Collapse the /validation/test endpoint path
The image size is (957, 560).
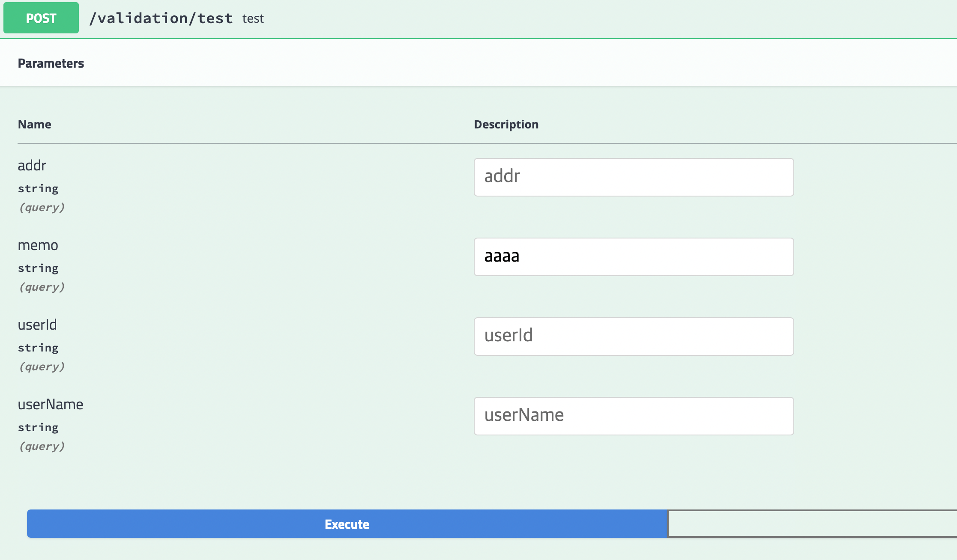[161, 18]
